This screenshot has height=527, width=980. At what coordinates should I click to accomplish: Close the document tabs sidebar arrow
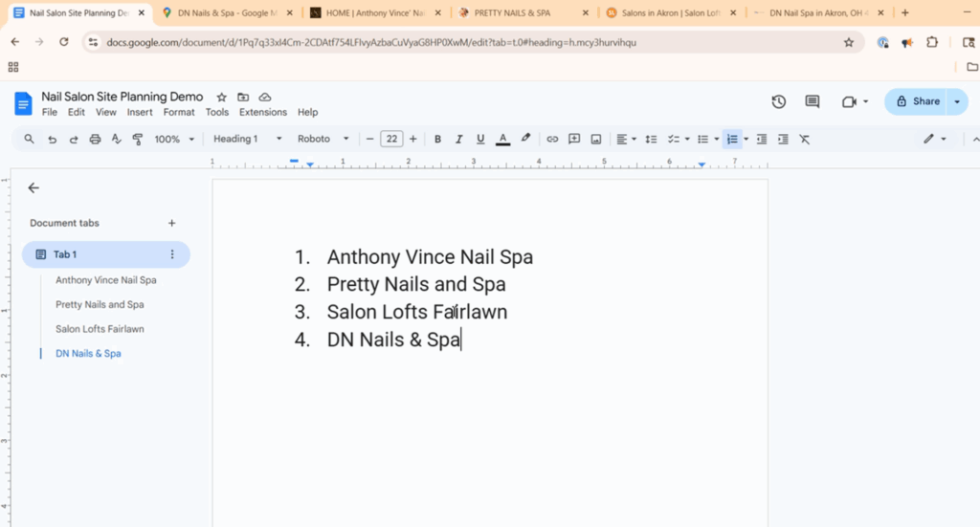coord(33,188)
